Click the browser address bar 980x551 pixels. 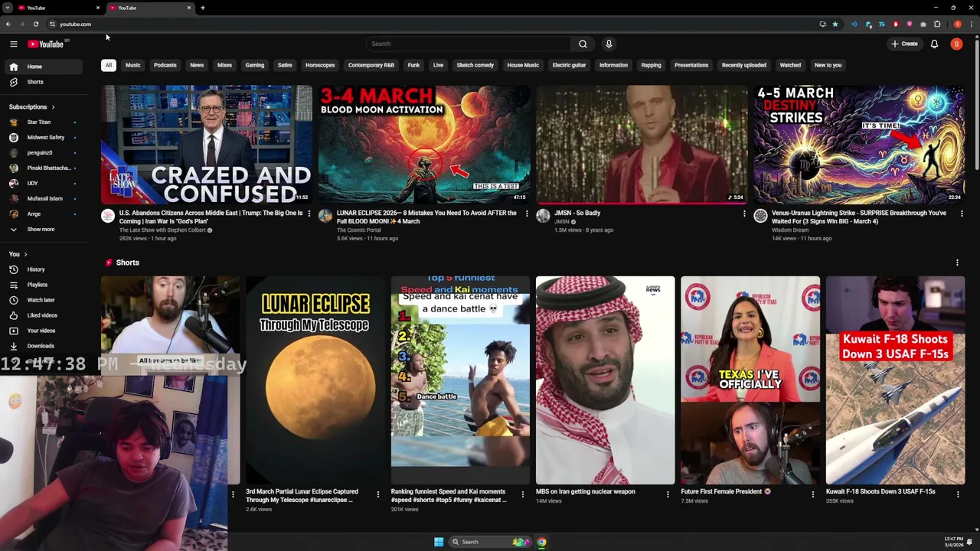429,24
